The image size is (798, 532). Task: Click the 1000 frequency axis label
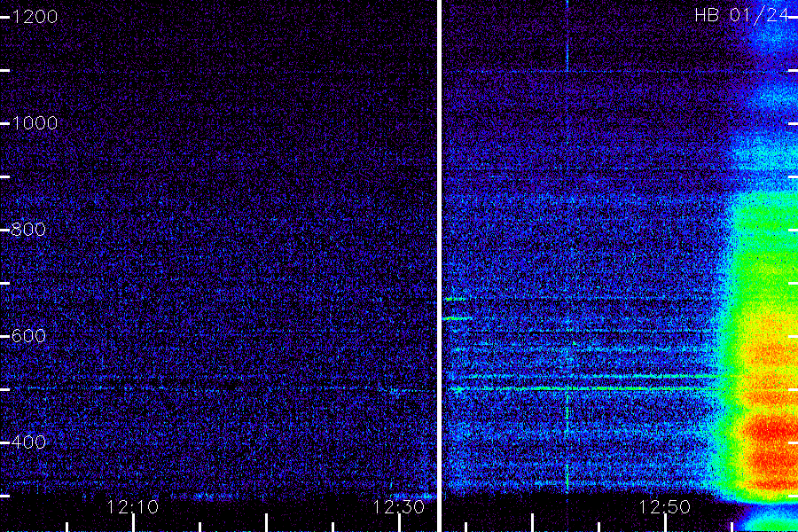pyautogui.click(x=35, y=122)
